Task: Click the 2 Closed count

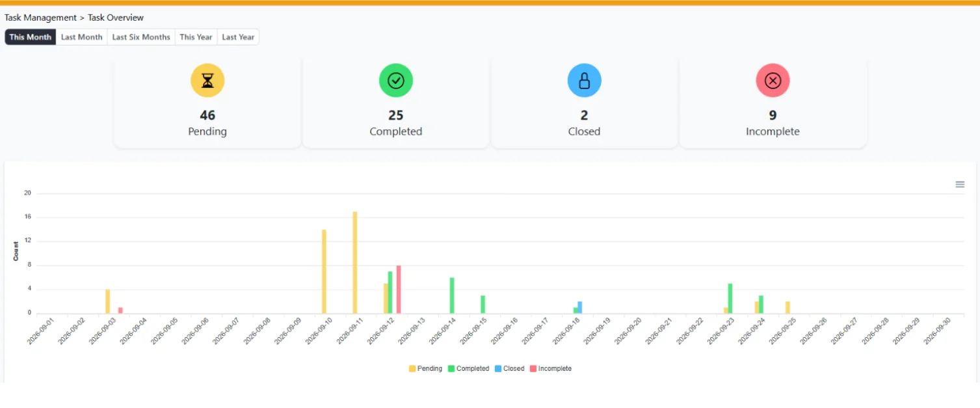Action: tap(585, 115)
